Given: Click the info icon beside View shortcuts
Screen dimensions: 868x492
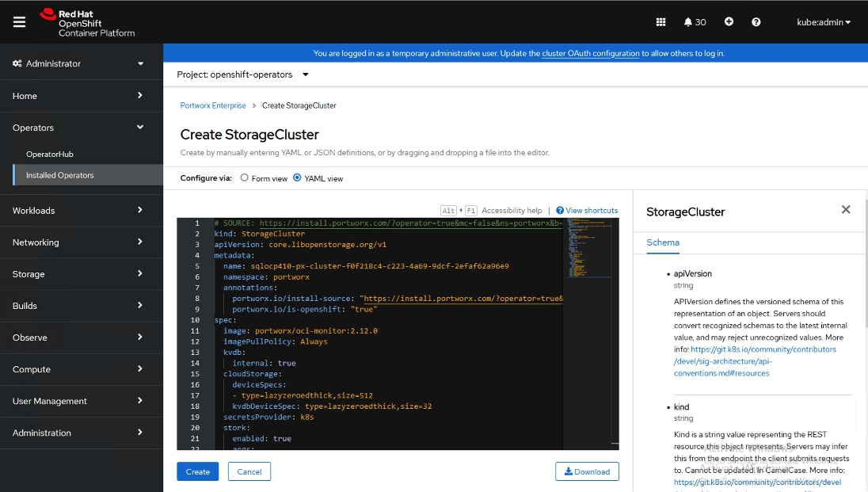Looking at the screenshot, I should pyautogui.click(x=562, y=210).
